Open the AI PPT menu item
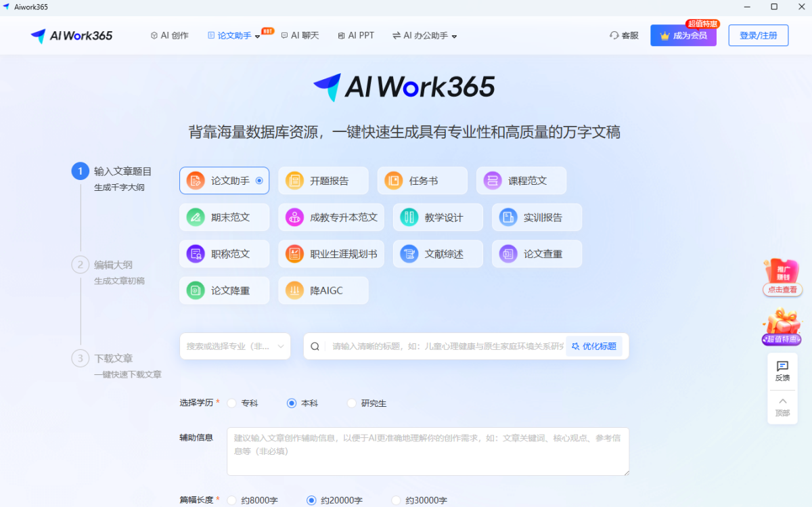 coord(356,35)
